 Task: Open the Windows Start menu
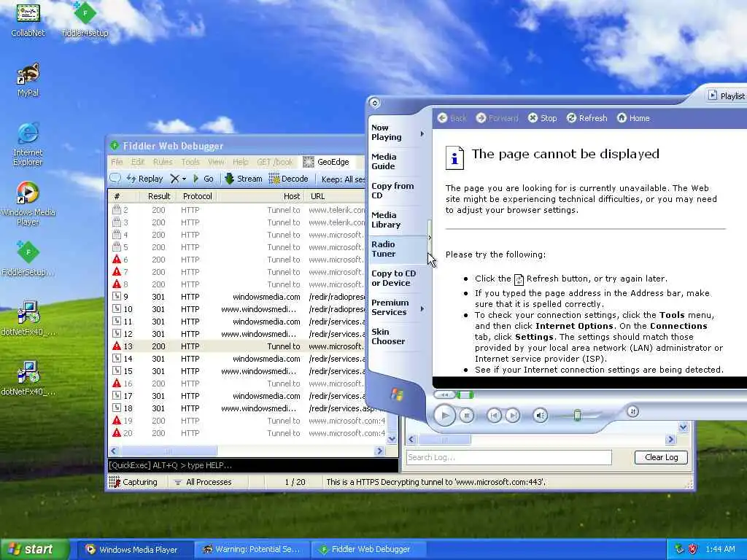[x=35, y=549]
